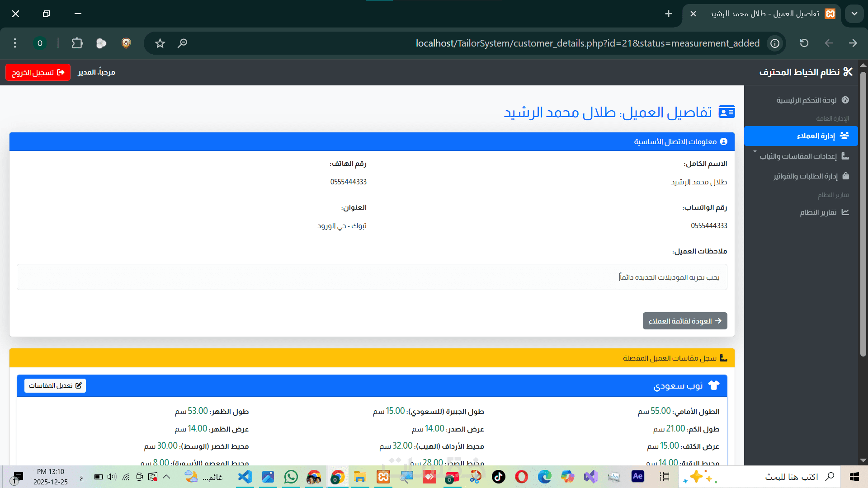Open WhatsApp from the taskbar
This screenshot has height=488, width=868.
coord(291,477)
